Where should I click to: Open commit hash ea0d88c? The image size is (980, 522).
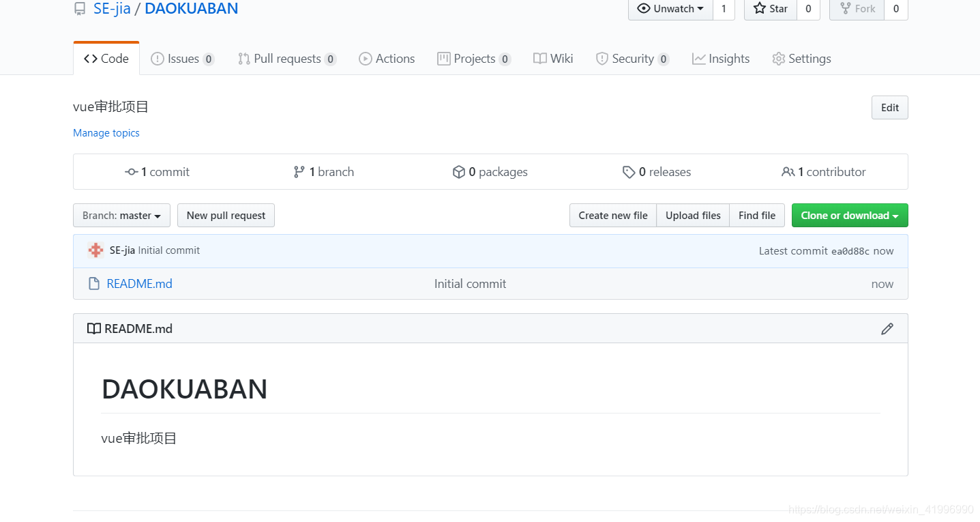point(850,251)
